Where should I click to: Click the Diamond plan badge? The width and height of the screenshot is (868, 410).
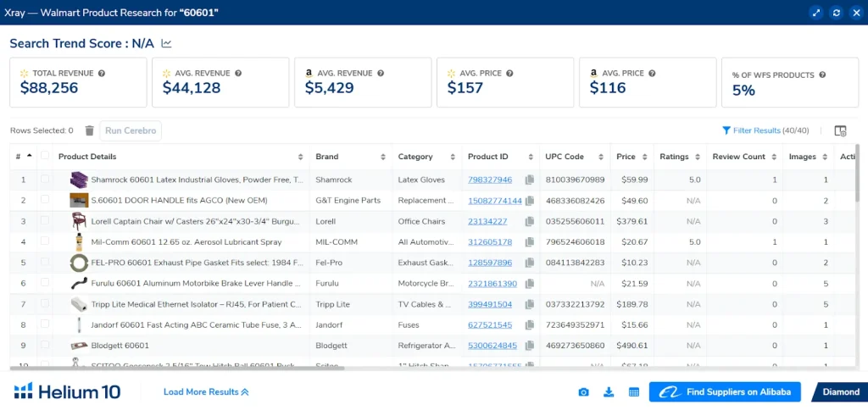(840, 391)
